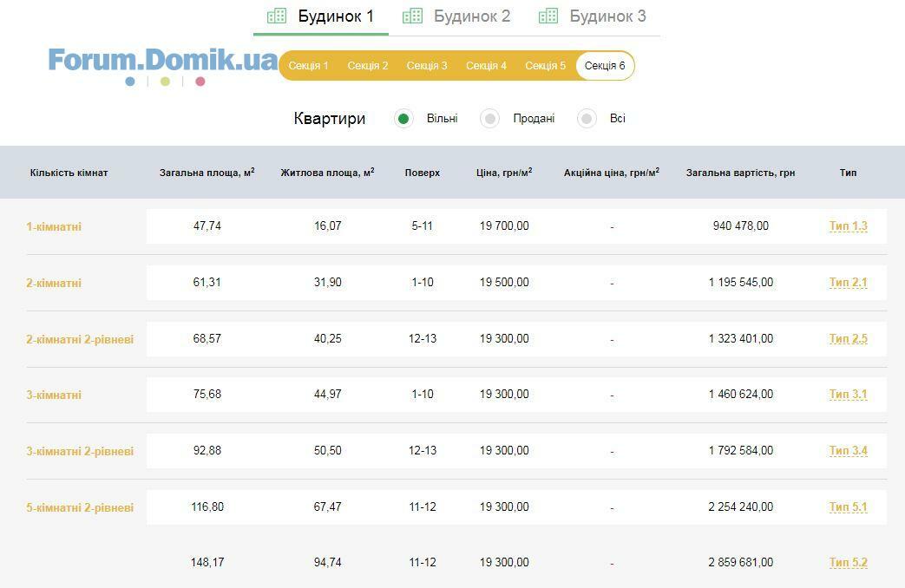905x588 pixels.
Task: Click the building icon beside Будинок 2
Action: [x=412, y=16]
